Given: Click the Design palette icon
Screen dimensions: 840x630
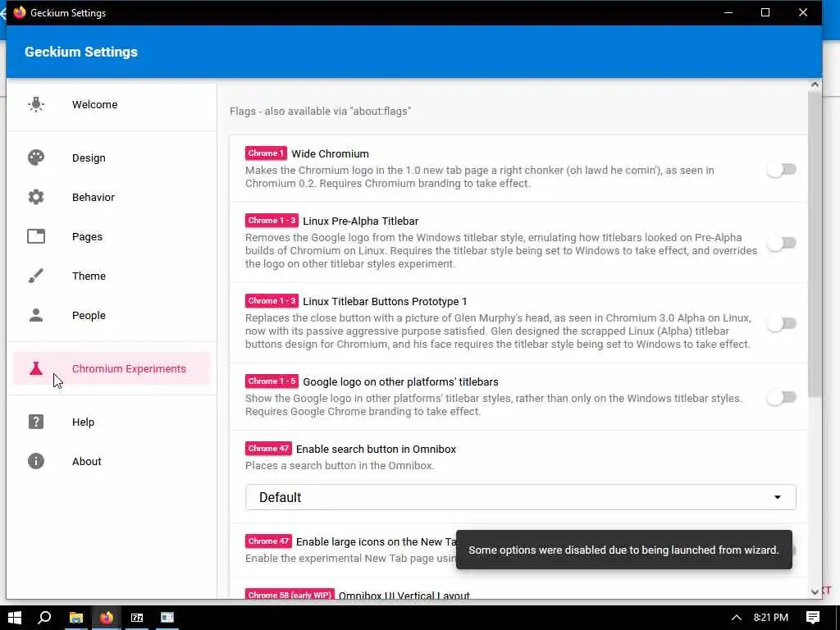Looking at the screenshot, I should [x=36, y=157].
